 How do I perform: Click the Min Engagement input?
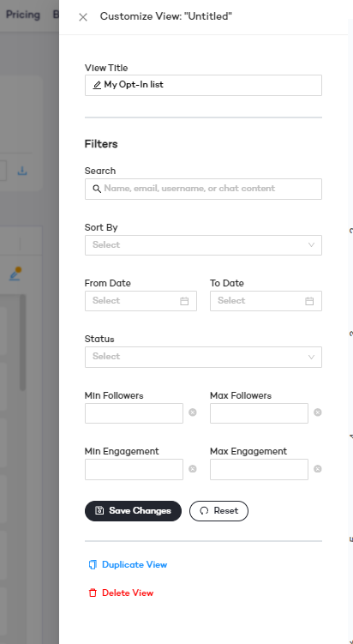(134, 469)
